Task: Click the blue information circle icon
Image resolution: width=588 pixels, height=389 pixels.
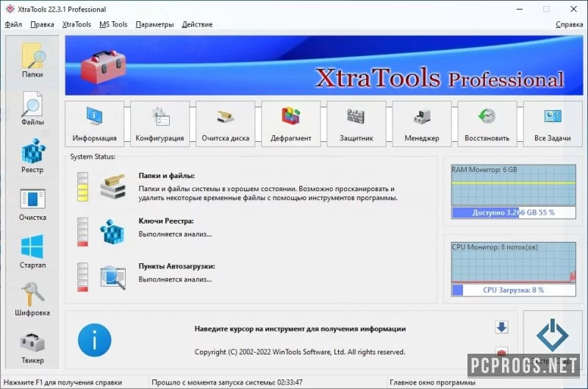Action: (95, 340)
